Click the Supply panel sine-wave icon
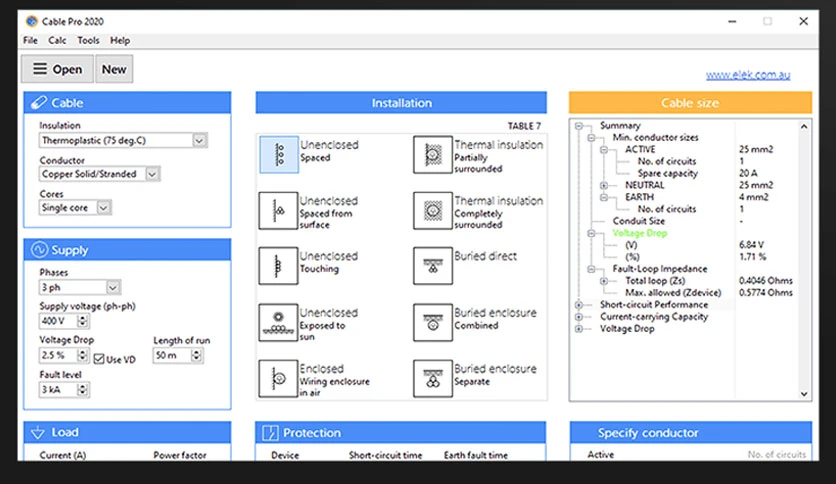Viewport: 836px width, 484px height. click(39, 249)
